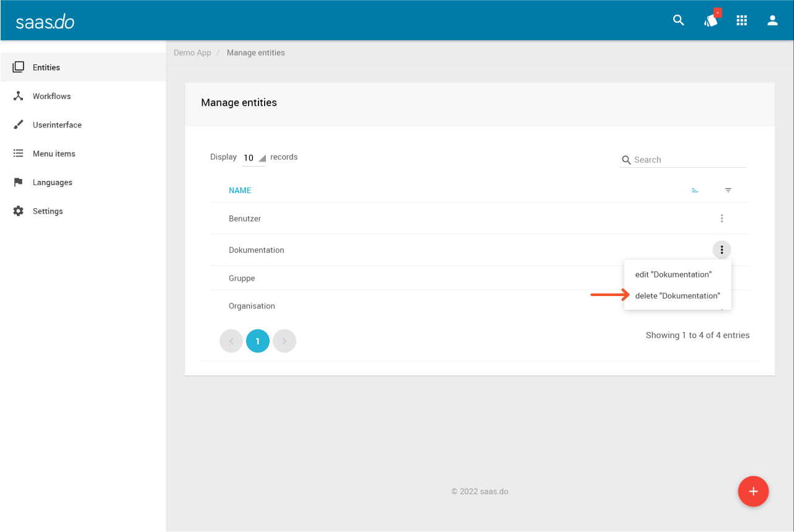Expand the Display records count dropdown
The height and width of the screenshot is (532, 794).
254,158
